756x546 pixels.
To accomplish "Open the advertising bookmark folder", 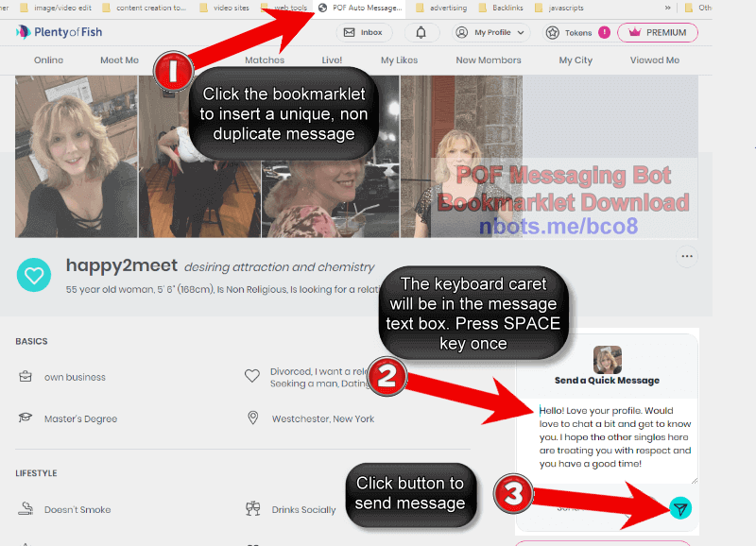I will point(441,8).
